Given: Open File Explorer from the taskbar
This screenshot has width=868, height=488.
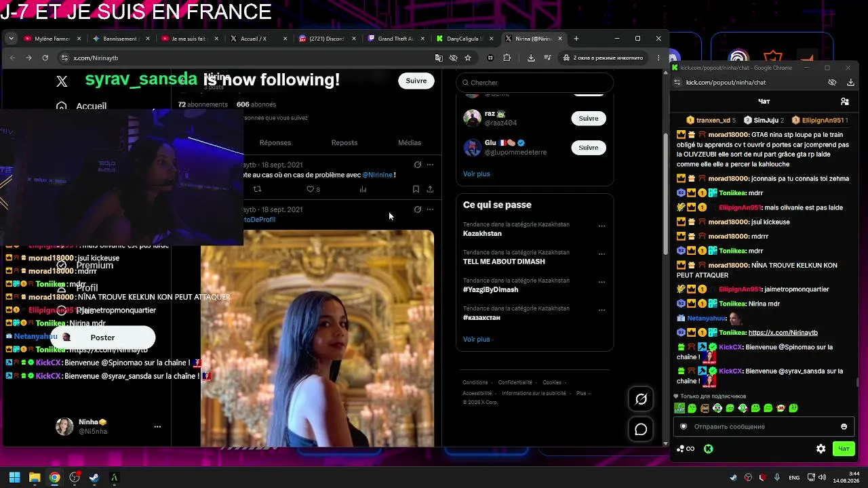Looking at the screenshot, I should click(x=35, y=477).
